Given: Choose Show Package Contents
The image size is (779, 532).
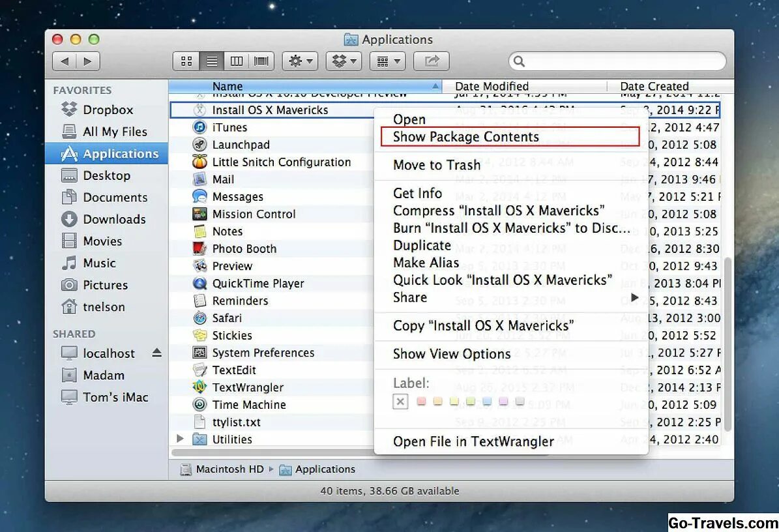Looking at the screenshot, I should [x=510, y=137].
